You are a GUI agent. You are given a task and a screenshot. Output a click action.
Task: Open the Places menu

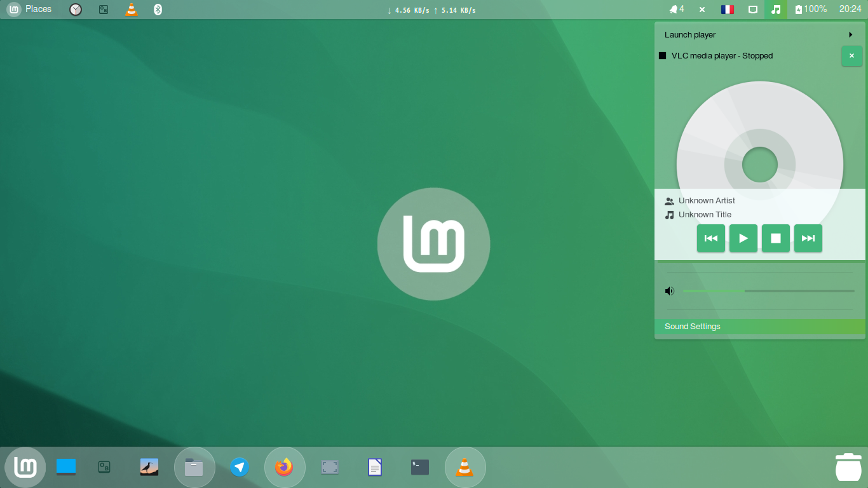click(x=38, y=10)
